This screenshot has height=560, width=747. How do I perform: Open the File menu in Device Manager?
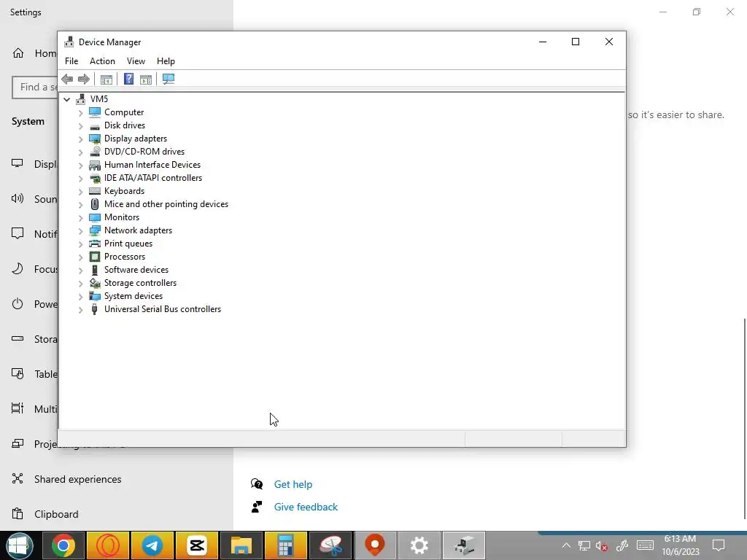71,61
